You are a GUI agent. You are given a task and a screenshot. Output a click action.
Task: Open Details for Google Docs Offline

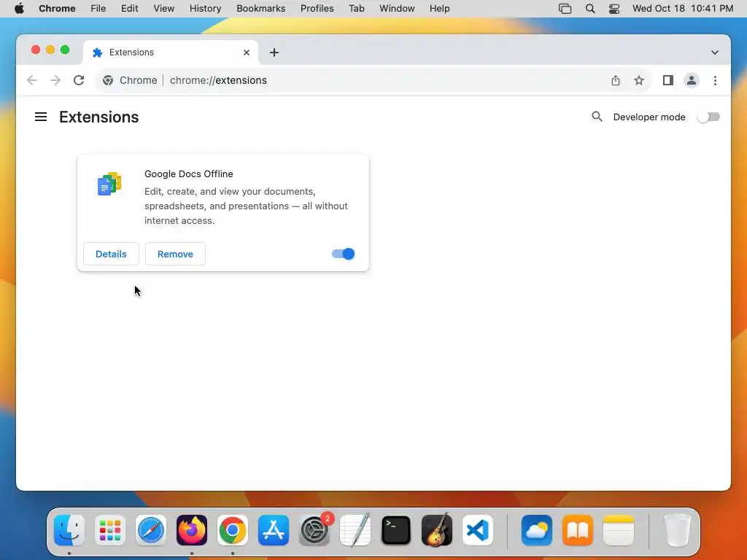(111, 254)
